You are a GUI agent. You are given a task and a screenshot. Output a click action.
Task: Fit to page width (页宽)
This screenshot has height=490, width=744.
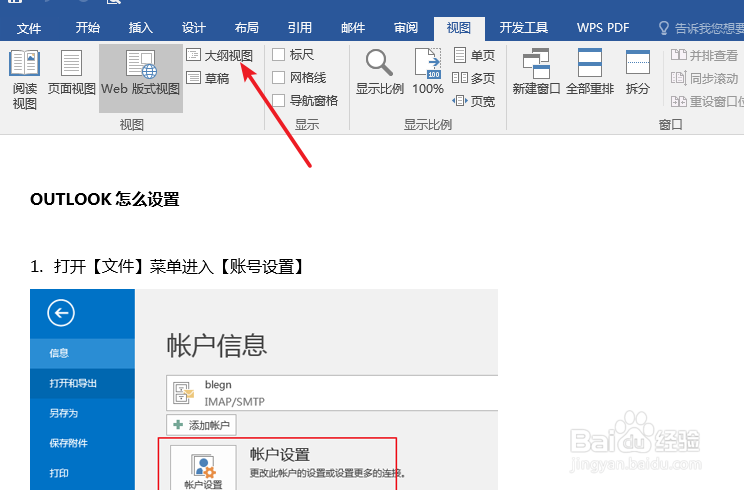(x=473, y=101)
